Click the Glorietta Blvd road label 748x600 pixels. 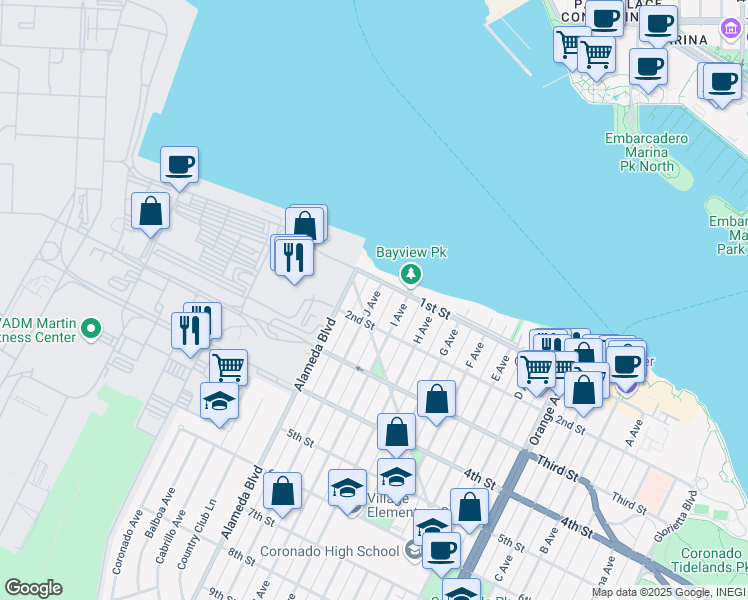[x=675, y=517]
